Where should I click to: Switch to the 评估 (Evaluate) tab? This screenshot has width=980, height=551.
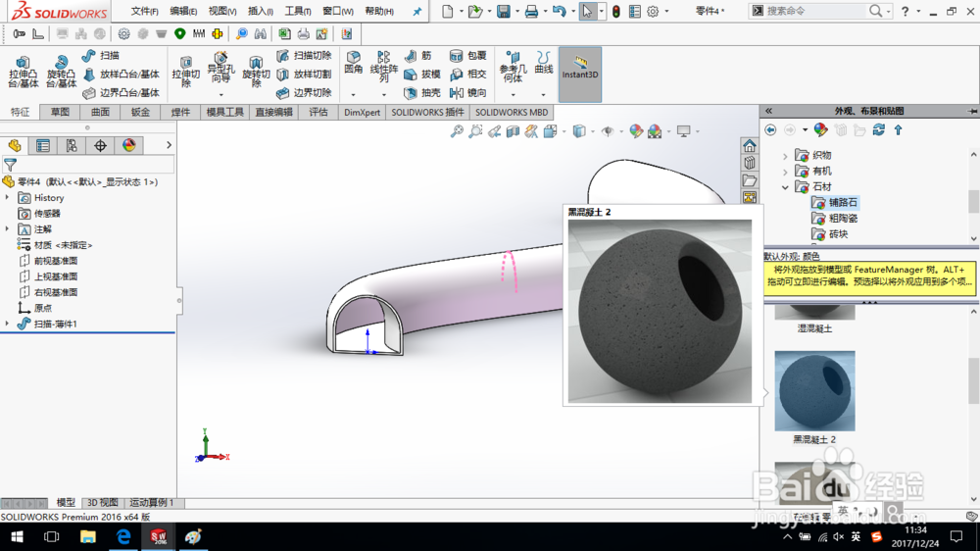coord(318,112)
